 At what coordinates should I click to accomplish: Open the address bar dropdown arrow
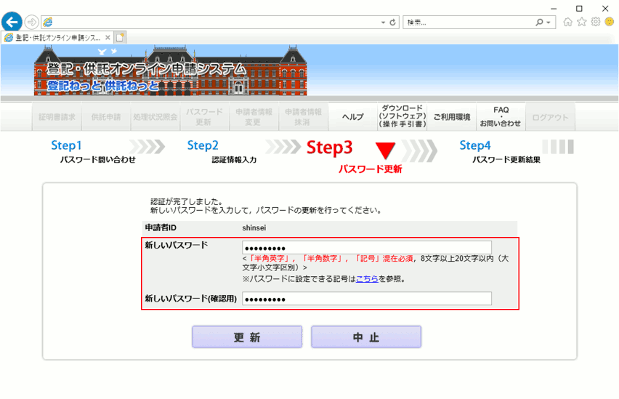(x=383, y=22)
